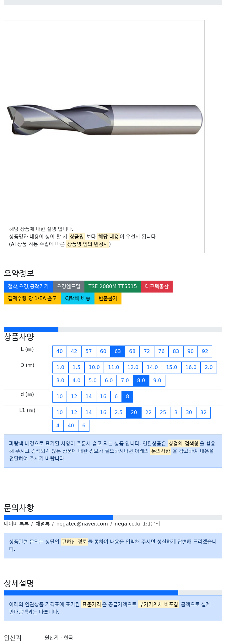Pick shank d option 8

point(127,397)
